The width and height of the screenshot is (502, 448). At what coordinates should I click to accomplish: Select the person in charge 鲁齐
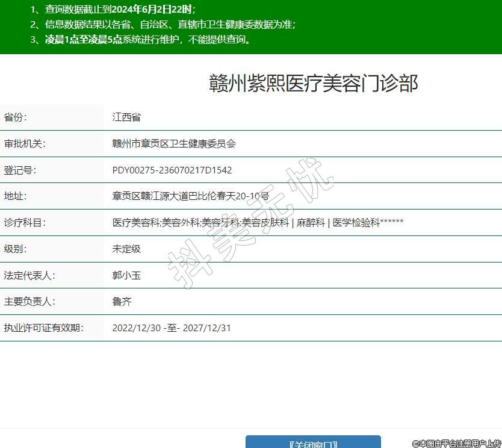click(122, 302)
